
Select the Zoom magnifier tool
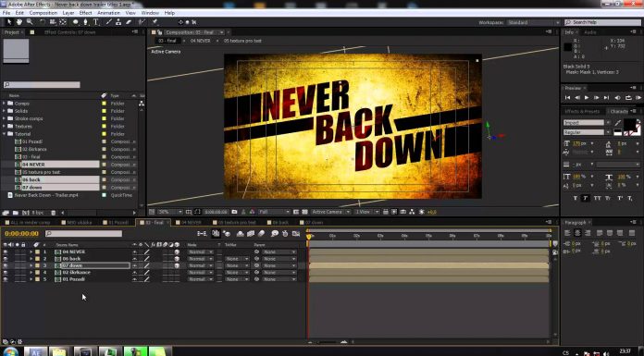click(x=30, y=22)
